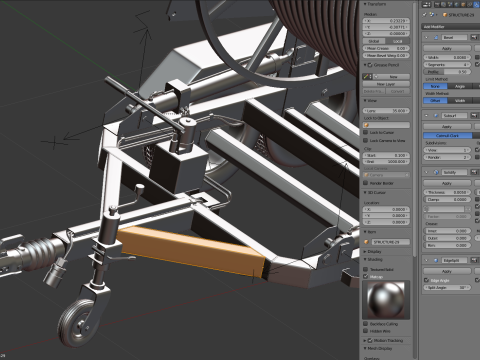This screenshot has height=360, width=480.
Task: Collapse the 3D Cursor panel
Action: tap(365, 193)
